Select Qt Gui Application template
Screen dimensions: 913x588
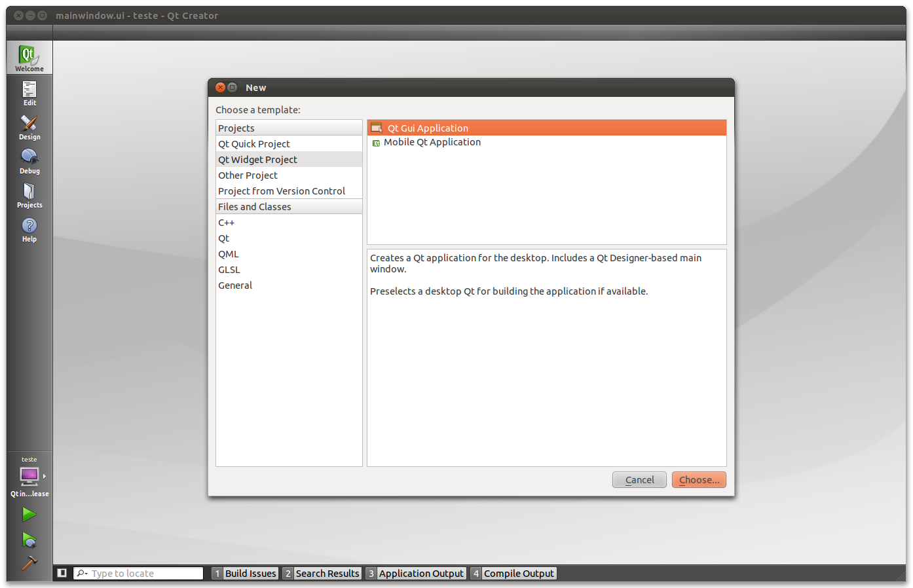point(547,128)
